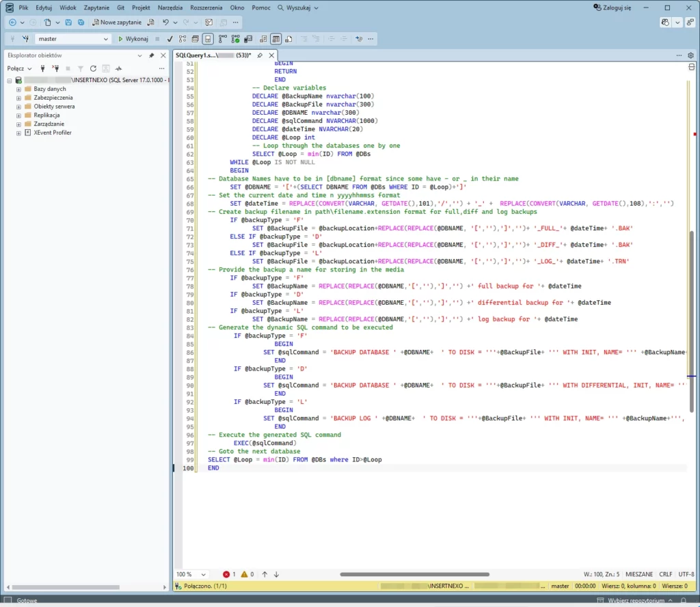The image size is (700, 607).
Task: Expand the Replikacja node
Action: (x=18, y=116)
